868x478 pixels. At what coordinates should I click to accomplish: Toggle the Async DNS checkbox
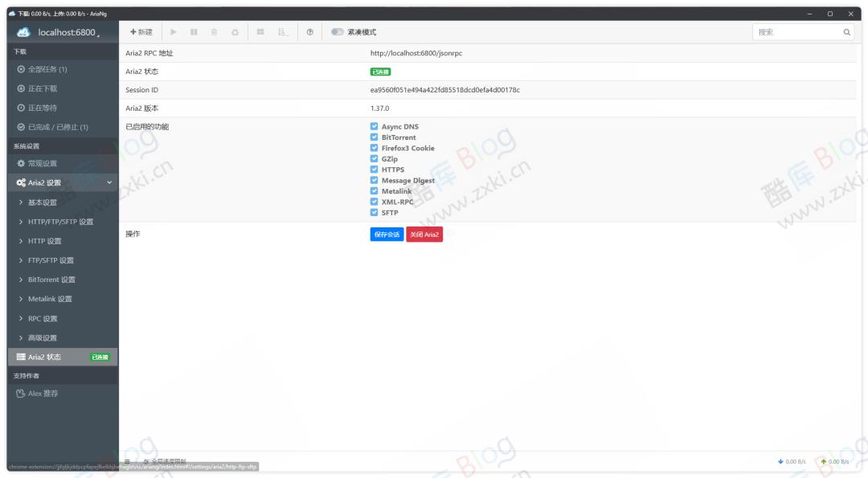point(375,127)
